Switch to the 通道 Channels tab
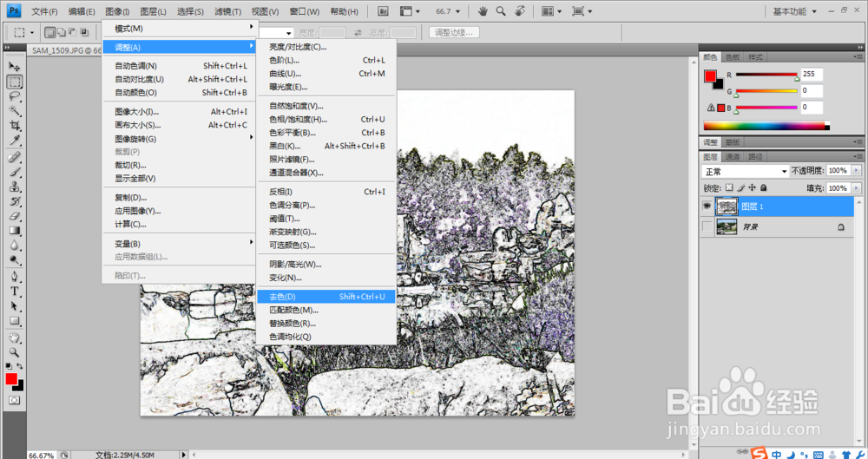868x459 pixels. [733, 157]
